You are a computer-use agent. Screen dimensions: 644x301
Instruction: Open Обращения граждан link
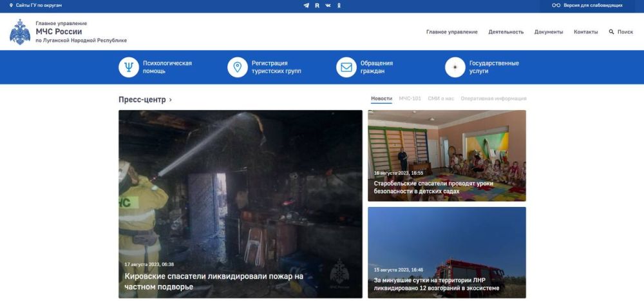click(377, 67)
